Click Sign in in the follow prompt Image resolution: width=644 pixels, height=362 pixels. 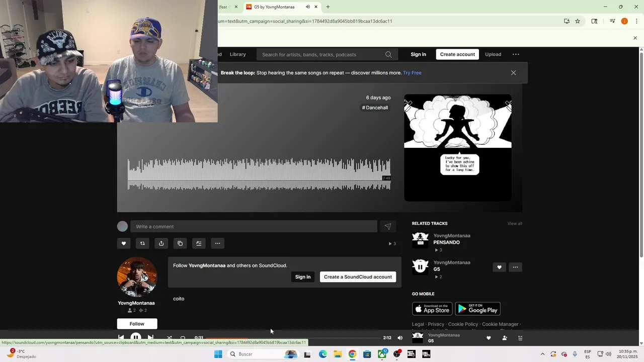303,277
